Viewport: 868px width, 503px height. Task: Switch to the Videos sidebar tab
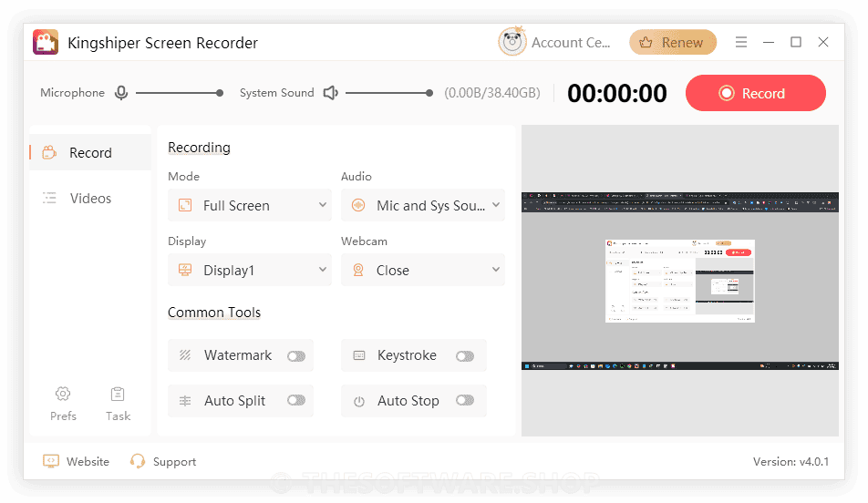coord(90,198)
